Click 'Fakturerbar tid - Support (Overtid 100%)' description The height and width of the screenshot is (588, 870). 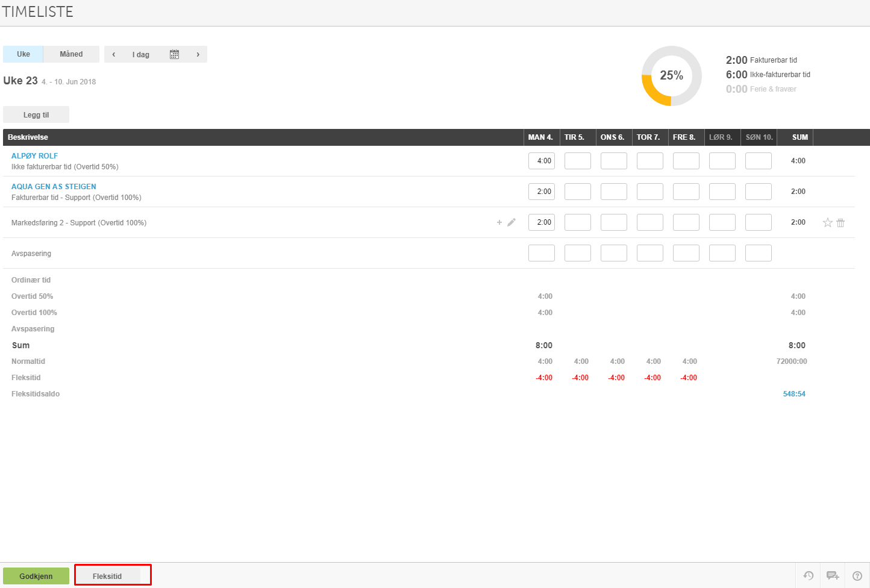coord(77,198)
